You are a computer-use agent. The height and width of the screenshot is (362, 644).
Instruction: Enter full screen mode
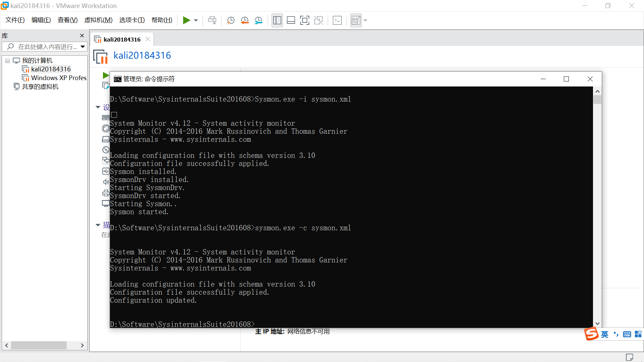point(305,20)
